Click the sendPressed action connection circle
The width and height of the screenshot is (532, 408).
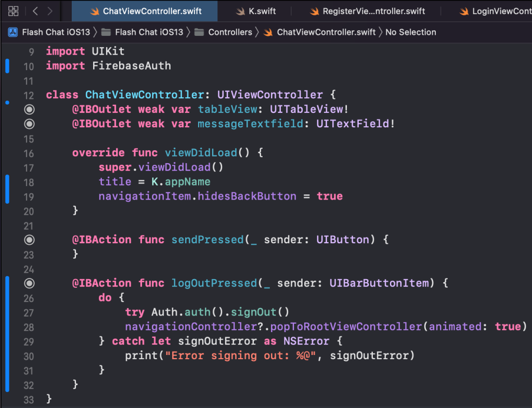coord(29,240)
